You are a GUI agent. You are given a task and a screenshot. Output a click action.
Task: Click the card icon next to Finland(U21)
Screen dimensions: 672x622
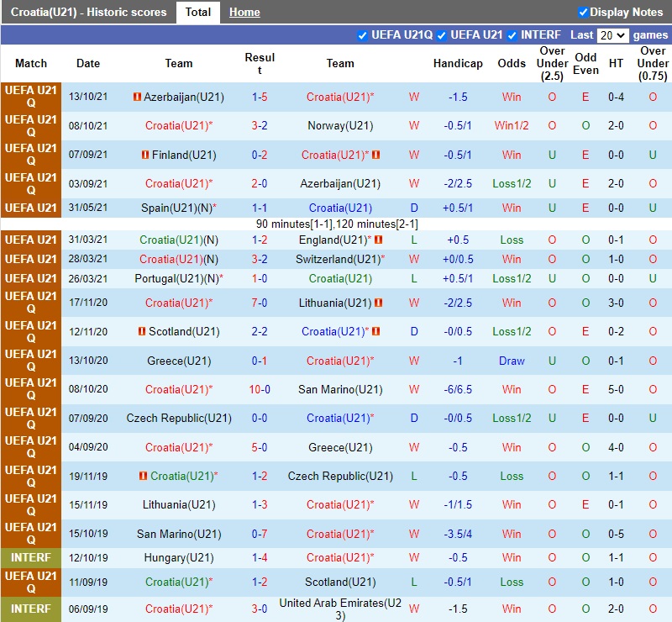(144, 155)
